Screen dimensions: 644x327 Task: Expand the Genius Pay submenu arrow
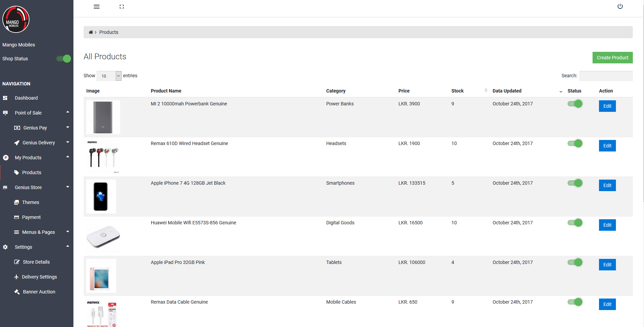click(68, 127)
